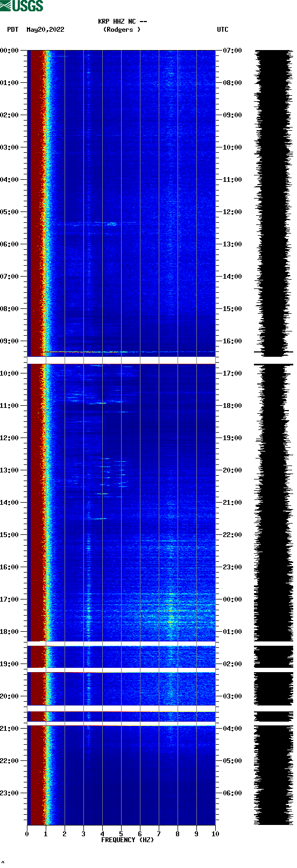Select the 18:00 PDT time label

click(10, 632)
